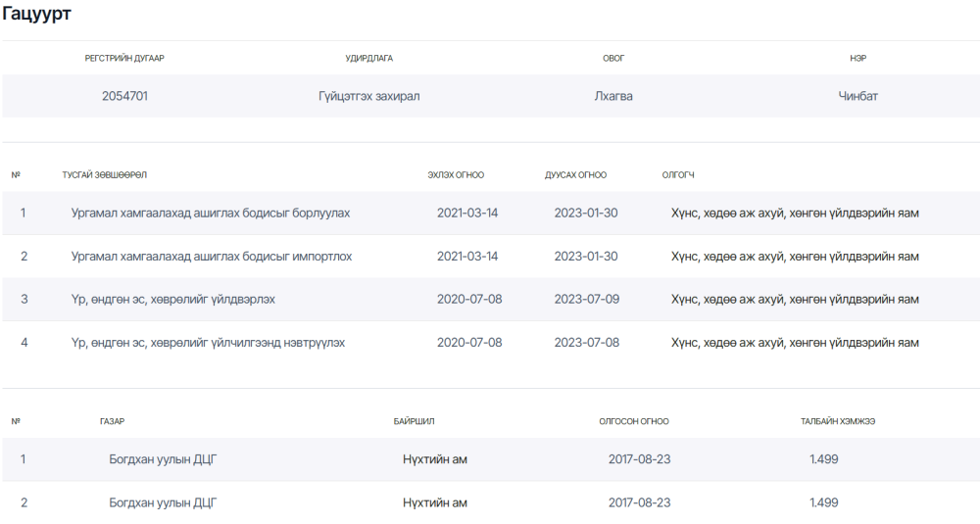980x524 pixels.
Task: Select the Гүйцэтгэх захирал cell
Action: pos(368,96)
